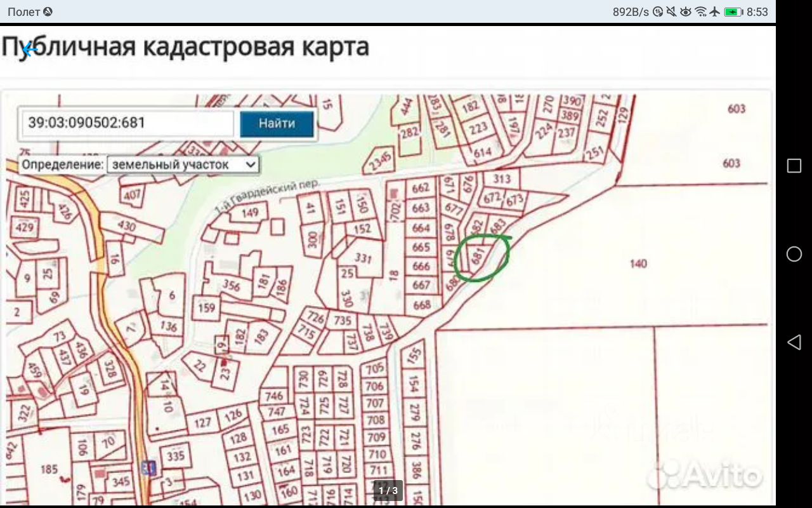Click the "Найти" search button
812x508 pixels.
point(277,123)
